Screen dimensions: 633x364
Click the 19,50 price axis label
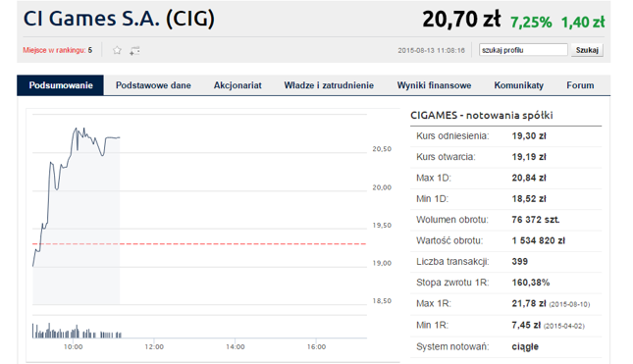coord(382,226)
